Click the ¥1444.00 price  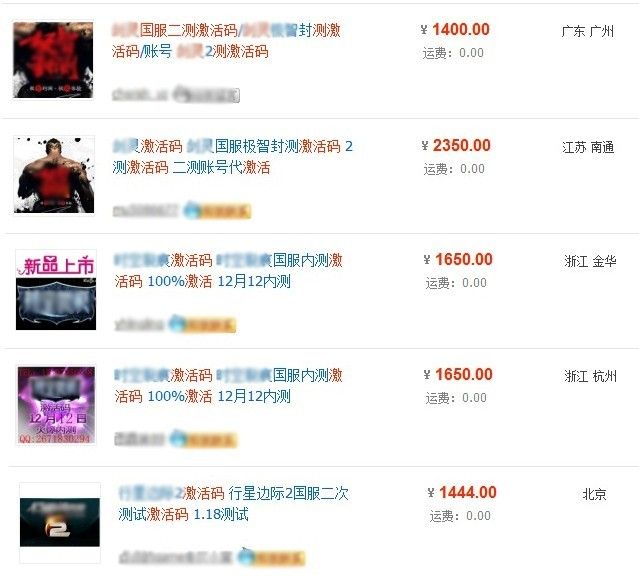[x=462, y=493]
